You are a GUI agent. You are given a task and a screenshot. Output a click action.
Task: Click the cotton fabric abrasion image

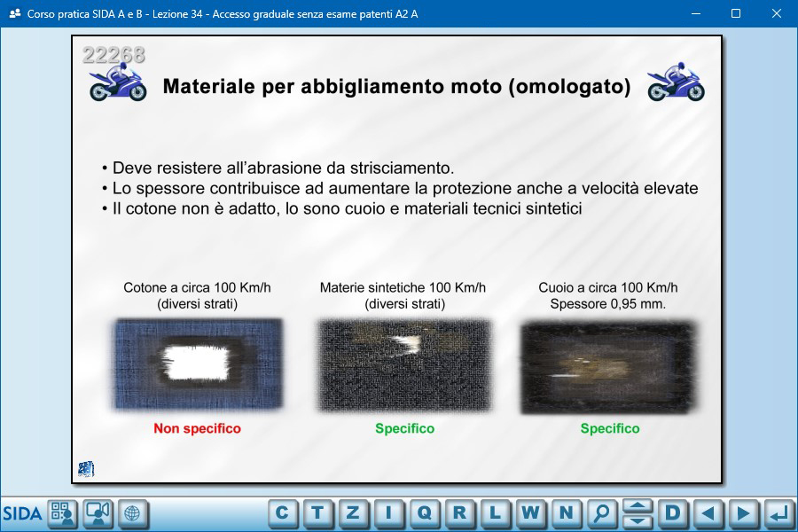tap(197, 364)
